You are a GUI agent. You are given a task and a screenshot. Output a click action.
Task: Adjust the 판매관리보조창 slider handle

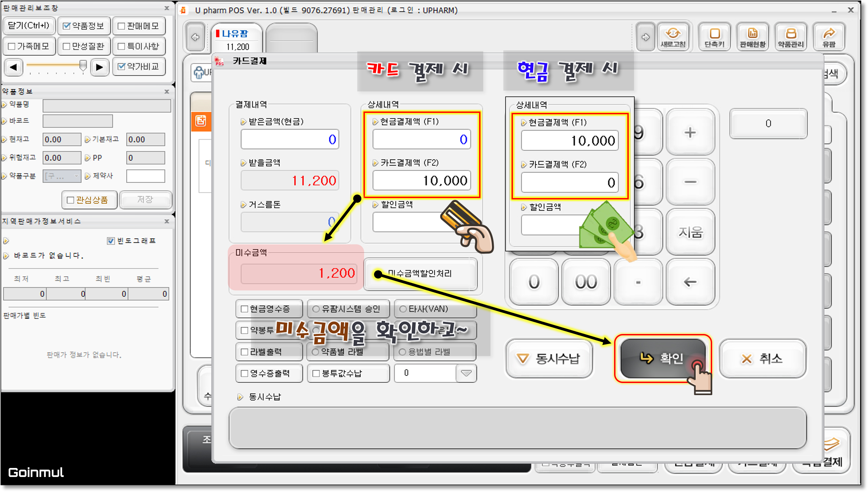pyautogui.click(x=83, y=66)
